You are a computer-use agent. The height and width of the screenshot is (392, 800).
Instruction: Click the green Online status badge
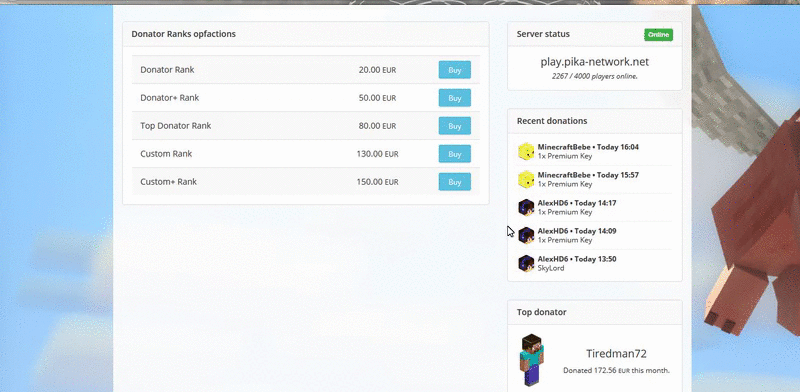tap(658, 35)
